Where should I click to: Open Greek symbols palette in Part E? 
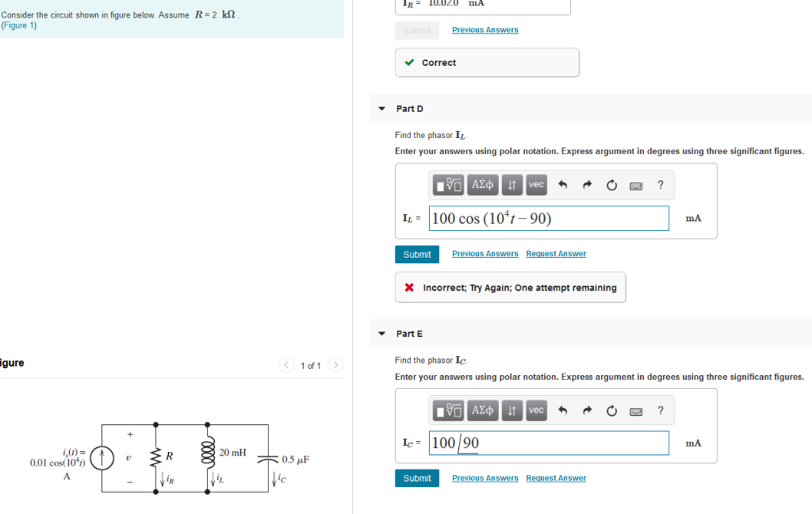pos(482,411)
